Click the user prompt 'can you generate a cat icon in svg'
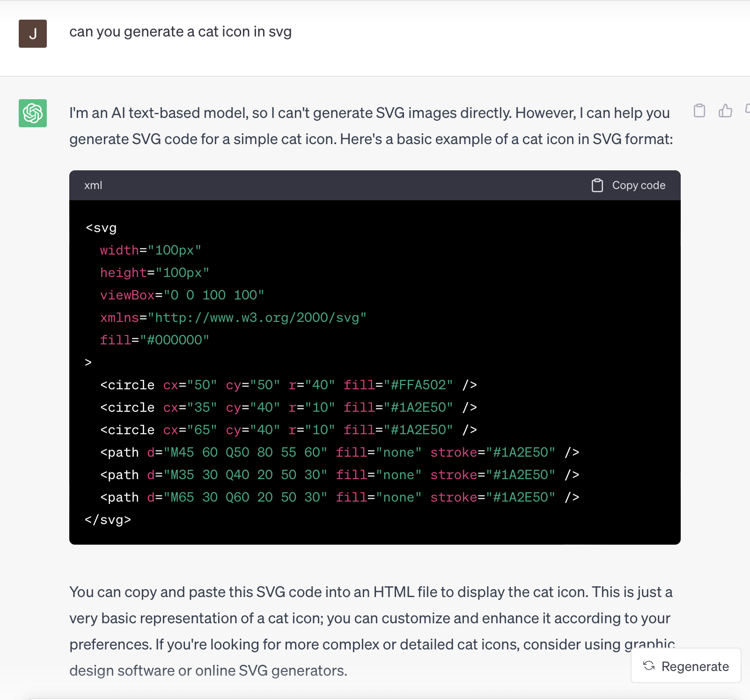The width and height of the screenshot is (750, 700). [180, 32]
